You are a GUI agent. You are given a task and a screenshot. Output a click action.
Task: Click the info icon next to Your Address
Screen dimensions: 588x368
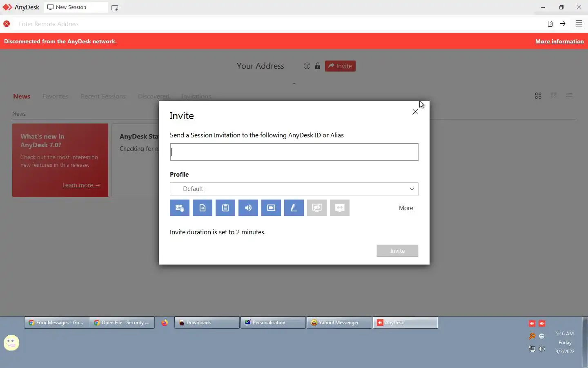coord(307,66)
